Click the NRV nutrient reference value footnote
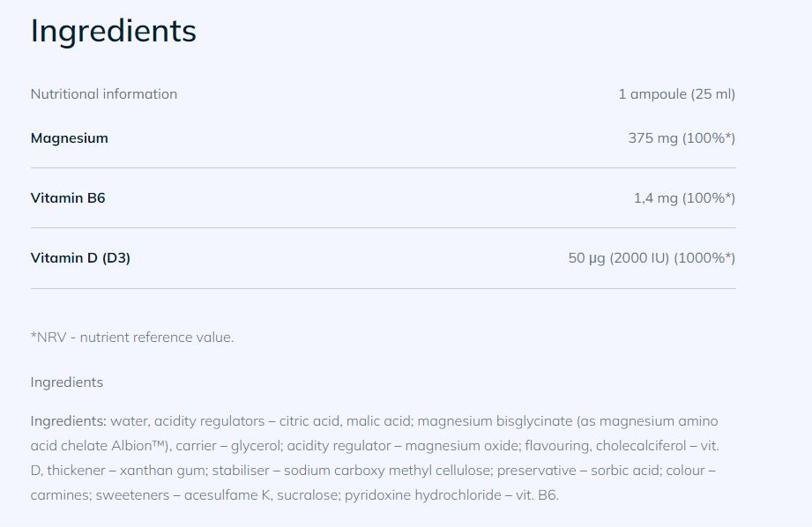812x527 pixels. coord(131,338)
